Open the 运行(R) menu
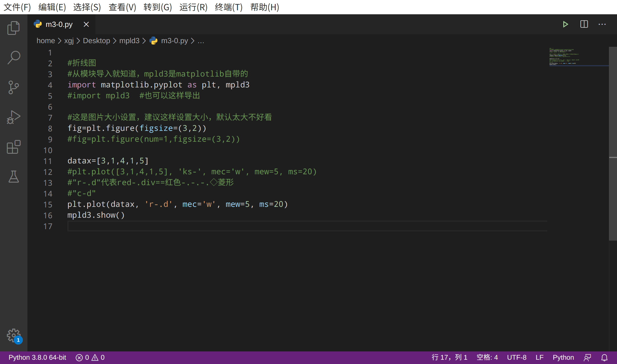The image size is (617, 364). [x=193, y=7]
